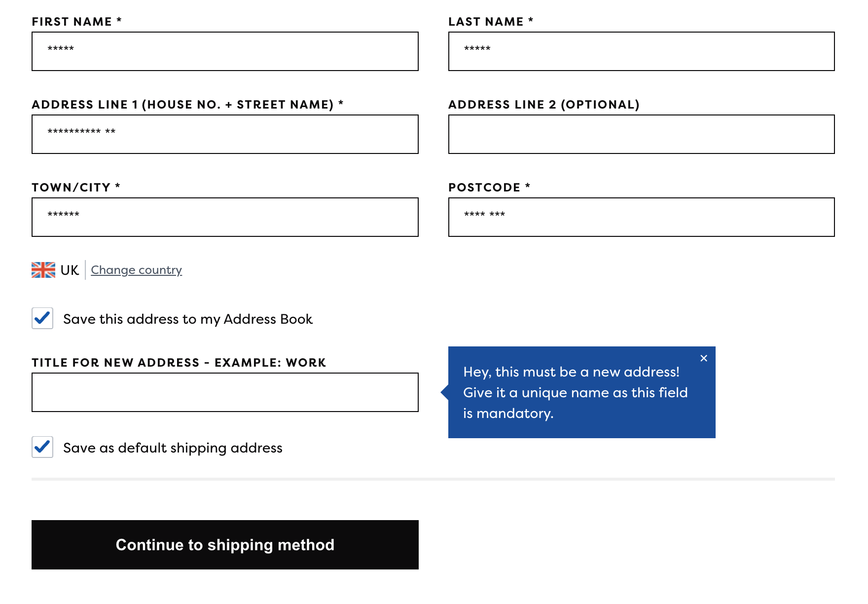Image resolution: width=868 pixels, height=604 pixels.
Task: Toggle the default shipping address checkbox
Action: tap(42, 447)
